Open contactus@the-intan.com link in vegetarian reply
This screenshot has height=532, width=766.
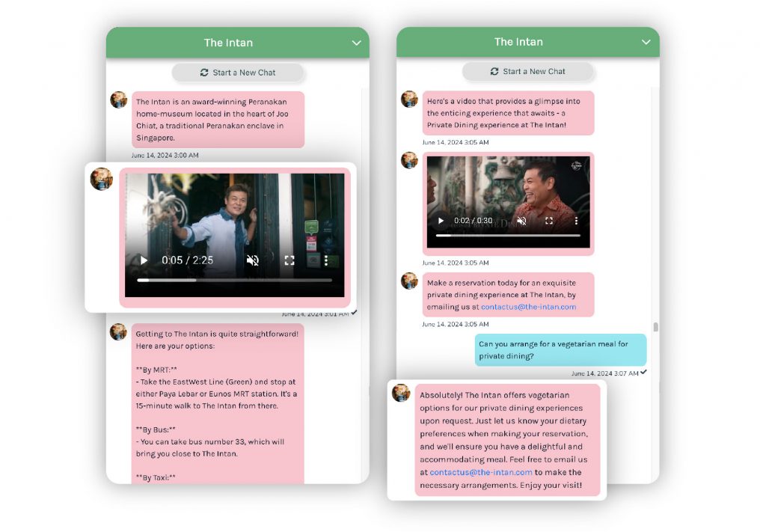pyautogui.click(x=481, y=472)
